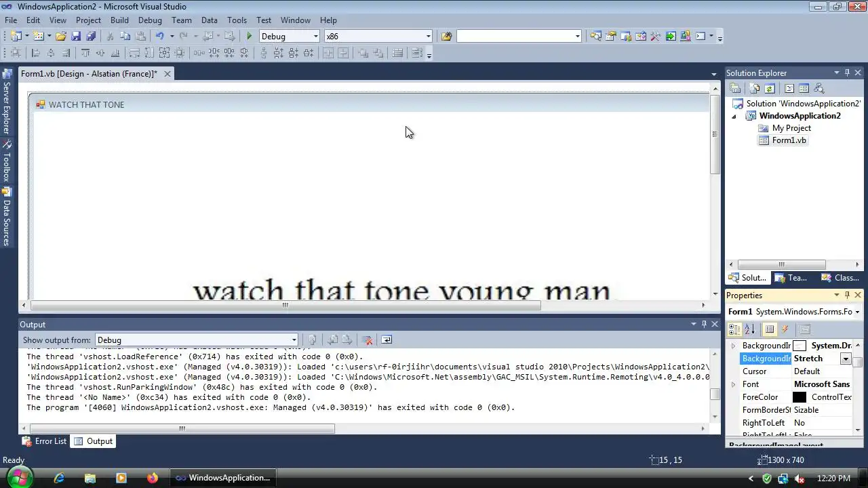The image size is (868, 488).
Task: Open the Debug configuration dropdown
Action: [315, 36]
